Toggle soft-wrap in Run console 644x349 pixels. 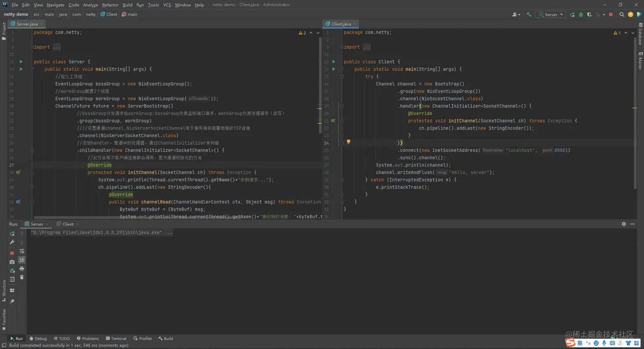tap(22, 251)
